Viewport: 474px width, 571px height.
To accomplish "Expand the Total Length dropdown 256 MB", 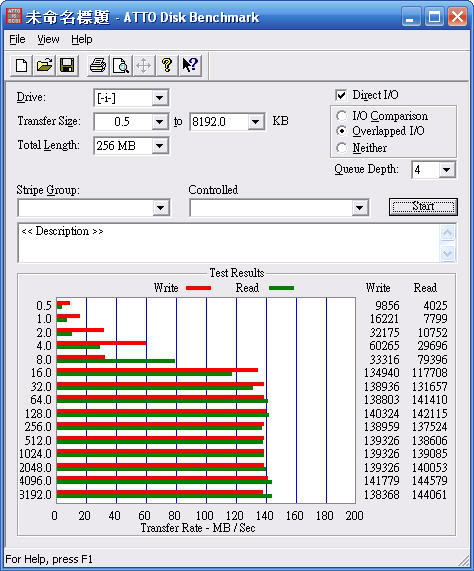I will pyautogui.click(x=159, y=146).
